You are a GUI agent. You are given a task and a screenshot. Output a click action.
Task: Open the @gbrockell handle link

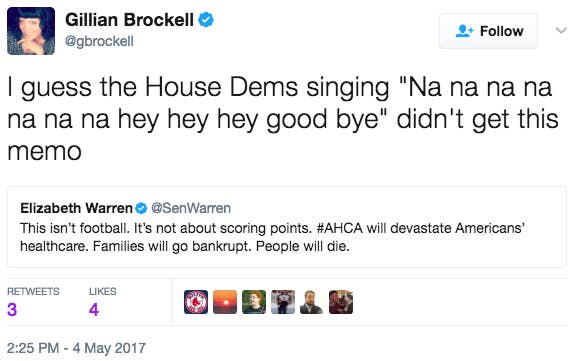(99, 41)
